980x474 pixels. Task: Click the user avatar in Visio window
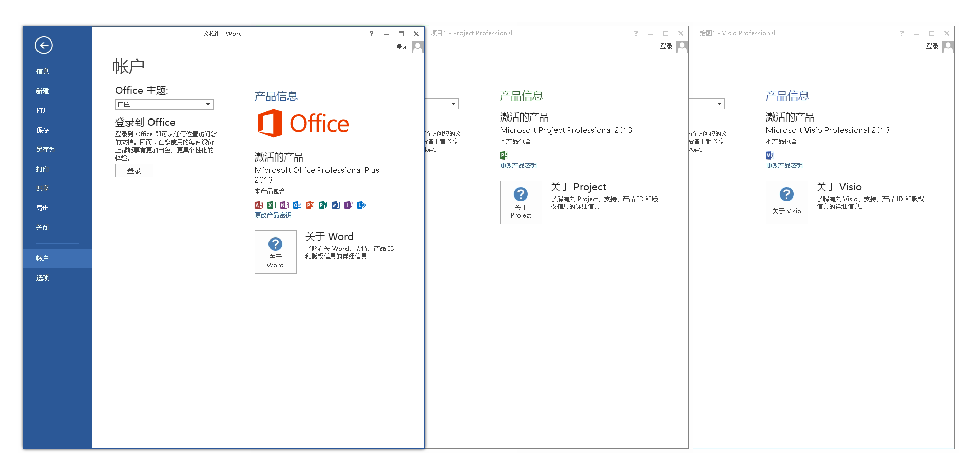(x=948, y=47)
